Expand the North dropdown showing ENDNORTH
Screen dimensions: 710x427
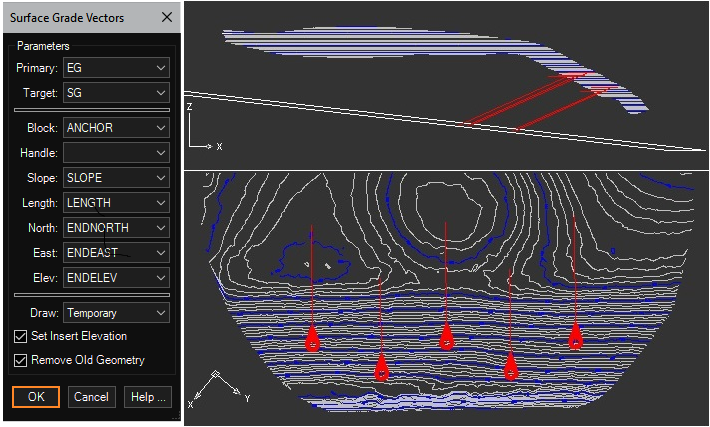[116, 228]
